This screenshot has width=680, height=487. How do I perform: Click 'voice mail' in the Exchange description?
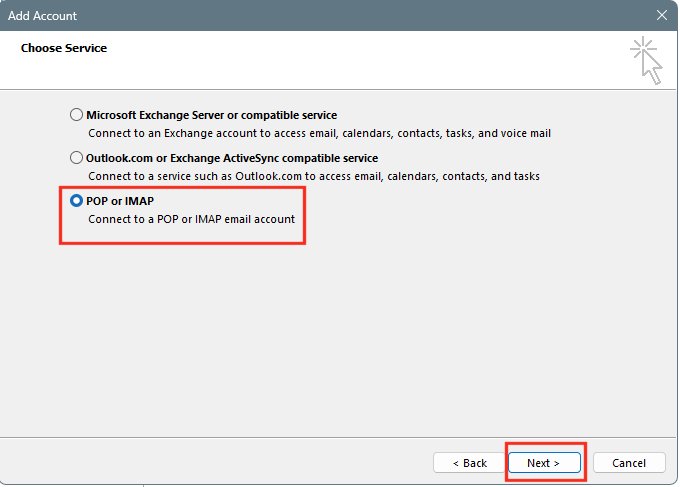[x=525, y=132]
